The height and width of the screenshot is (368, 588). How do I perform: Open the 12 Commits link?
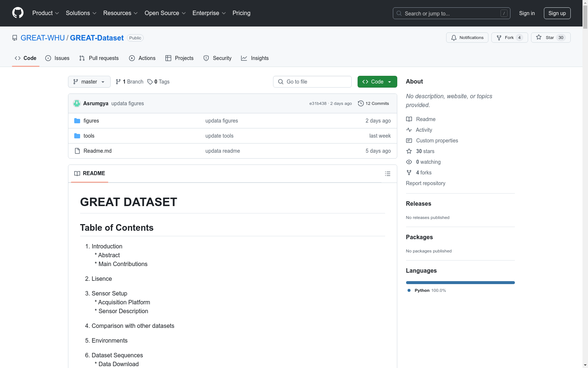pos(373,103)
